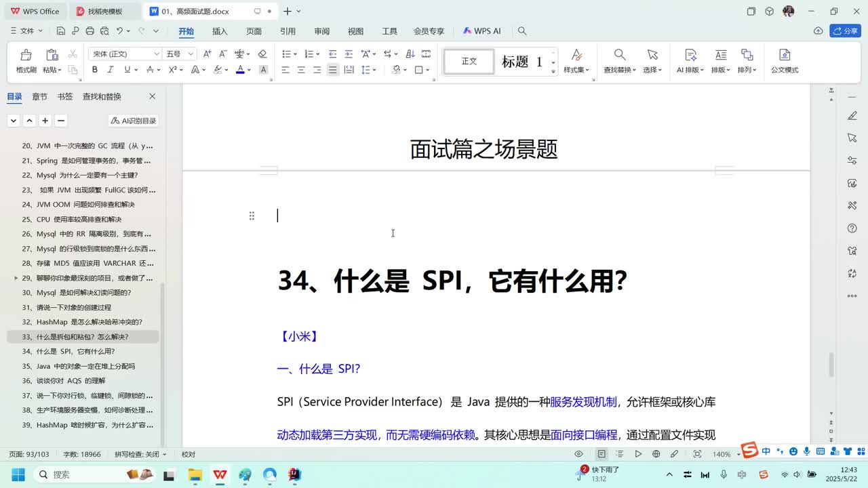This screenshot has height=488, width=868.
Task: Toggle justify alignment
Action: pos(332,70)
